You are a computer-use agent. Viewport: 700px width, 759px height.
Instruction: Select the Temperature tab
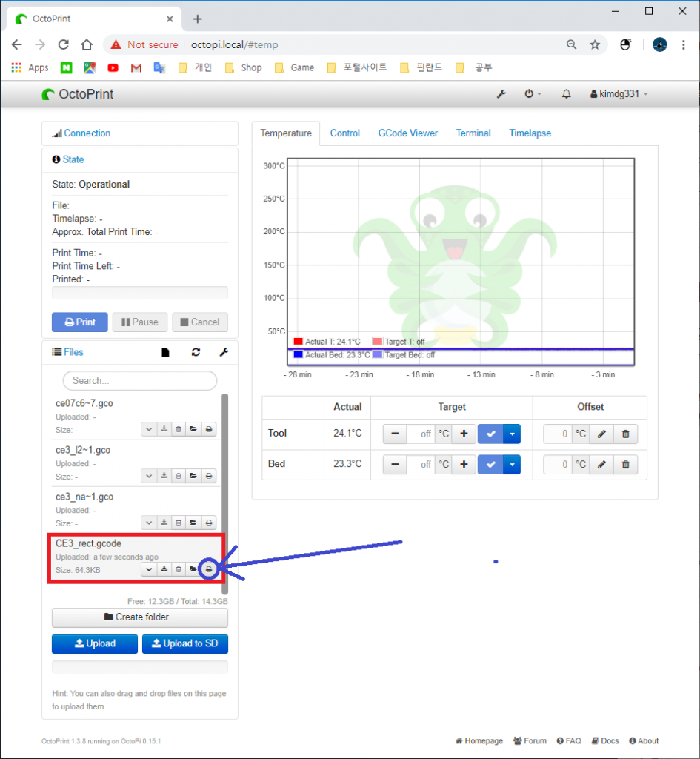286,133
